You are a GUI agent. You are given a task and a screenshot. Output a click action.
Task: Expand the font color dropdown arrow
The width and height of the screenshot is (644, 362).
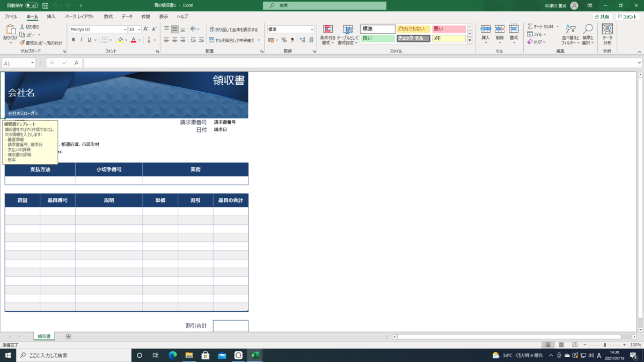139,40
